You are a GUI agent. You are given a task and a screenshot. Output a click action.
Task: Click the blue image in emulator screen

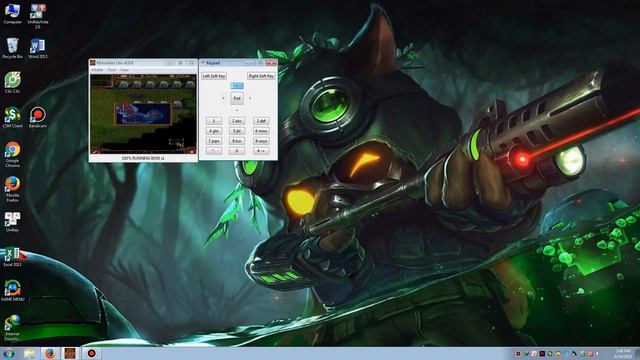coord(143,113)
